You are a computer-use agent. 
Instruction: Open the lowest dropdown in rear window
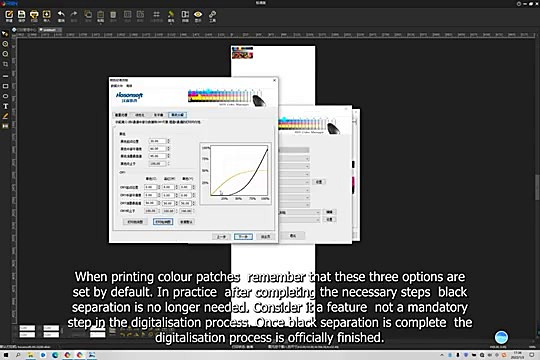pos(300,219)
